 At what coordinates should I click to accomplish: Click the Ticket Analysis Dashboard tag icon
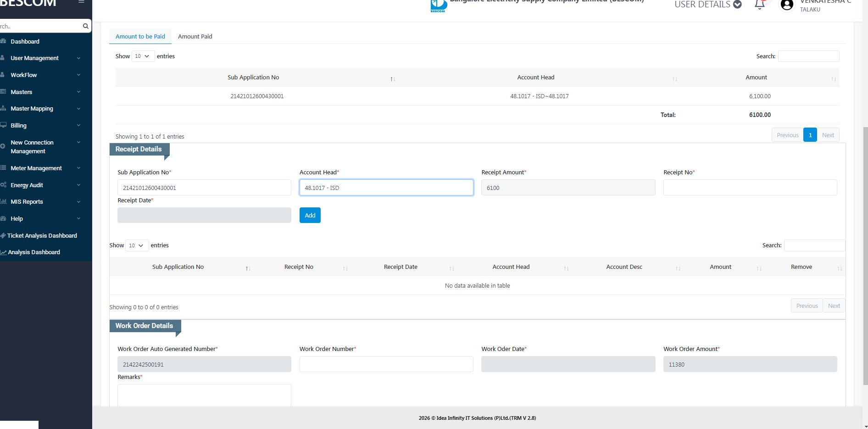point(3,235)
